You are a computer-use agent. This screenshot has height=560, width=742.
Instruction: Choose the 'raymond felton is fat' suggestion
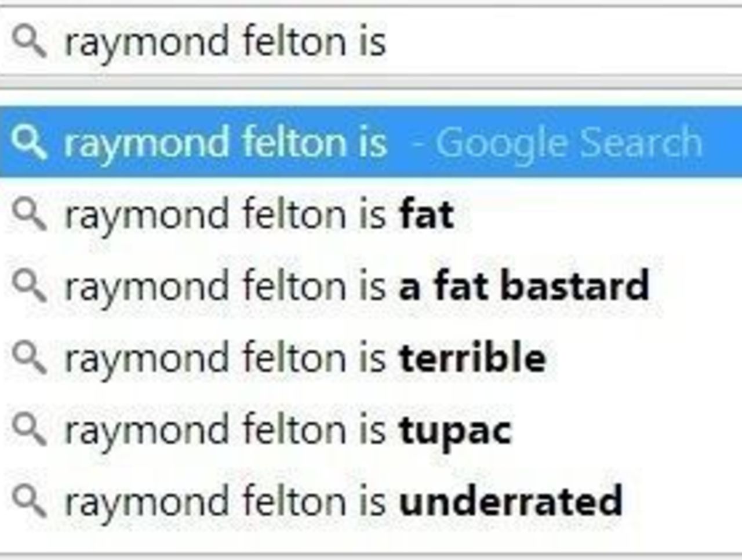(259, 214)
